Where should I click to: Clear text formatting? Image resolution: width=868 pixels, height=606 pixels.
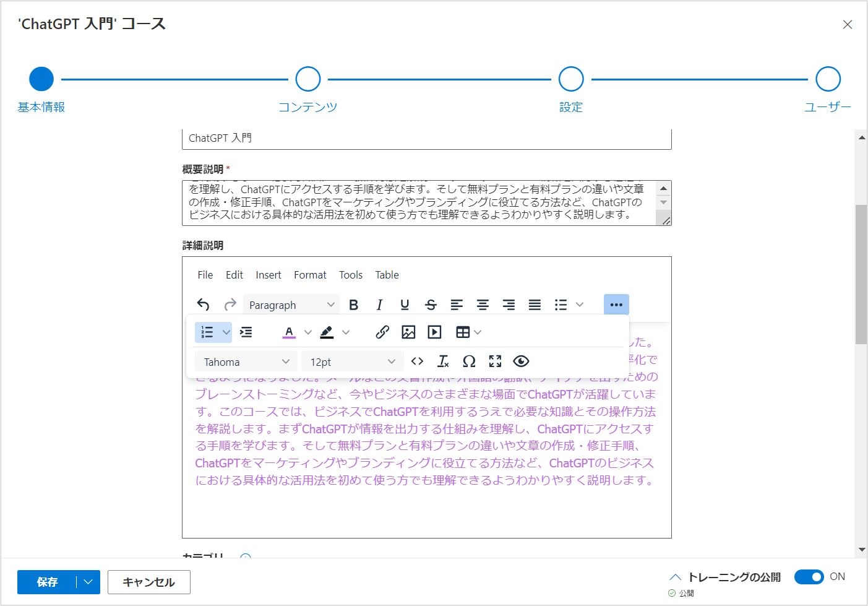[x=443, y=361]
